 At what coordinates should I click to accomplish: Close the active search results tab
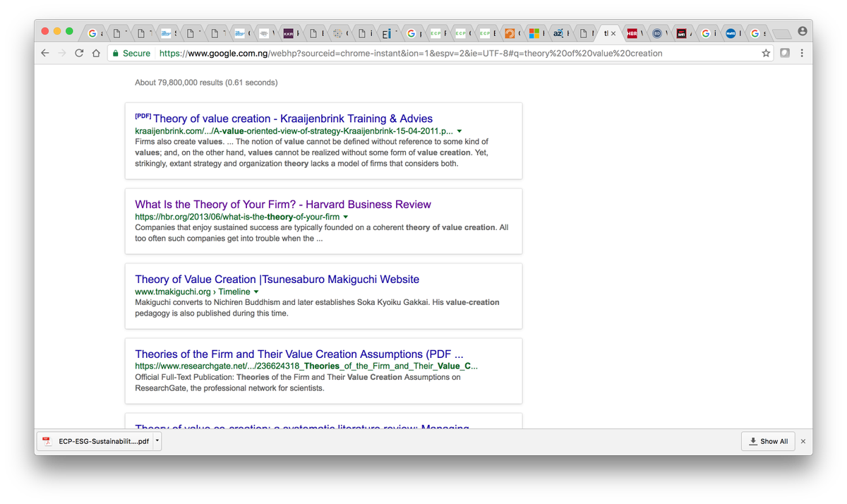(x=613, y=33)
